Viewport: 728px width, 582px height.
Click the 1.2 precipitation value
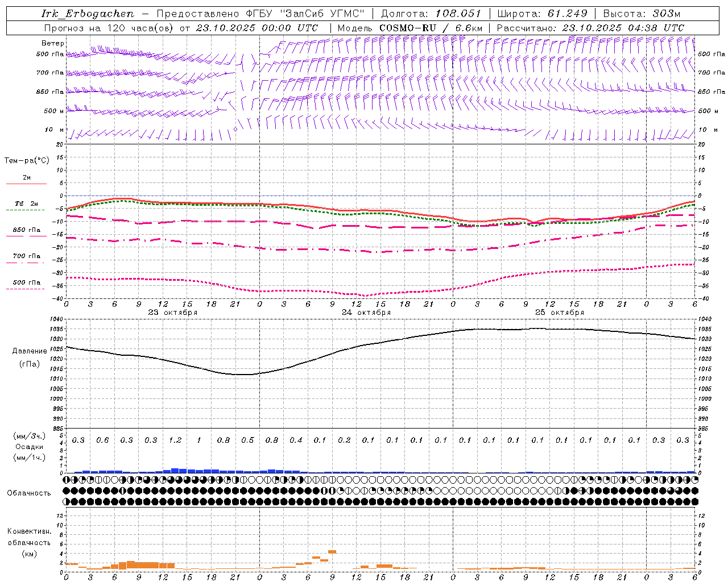coord(175,440)
